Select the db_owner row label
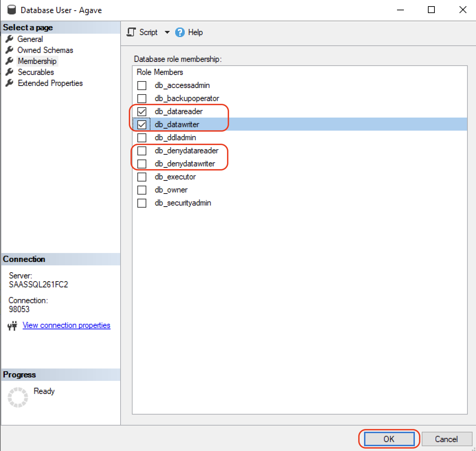The image size is (476, 451). pos(171,190)
